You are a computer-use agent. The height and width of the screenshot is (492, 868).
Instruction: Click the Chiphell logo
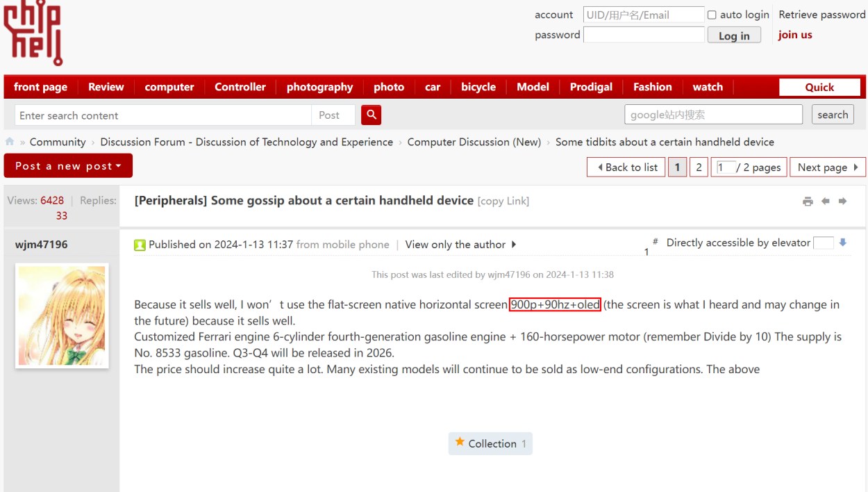pos(33,33)
